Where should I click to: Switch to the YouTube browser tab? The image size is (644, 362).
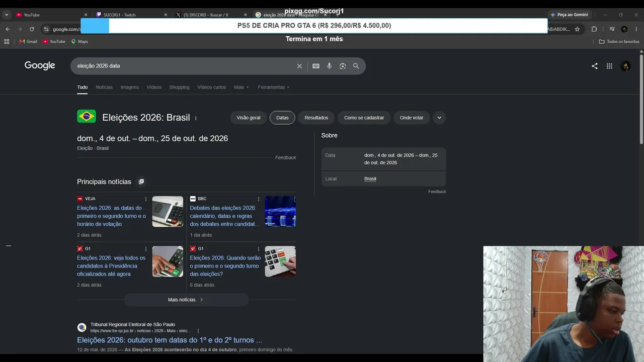(x=51, y=15)
